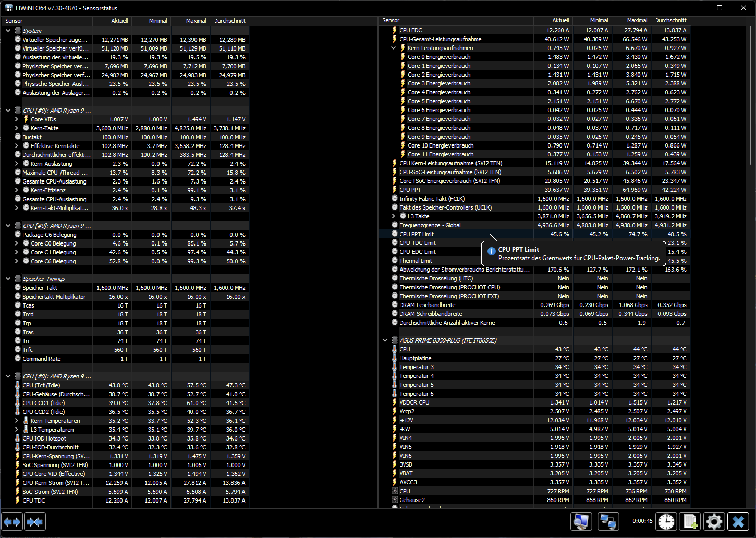Expand the Kern-Temperaturen row
The height and width of the screenshot is (538, 756).
coord(17,421)
